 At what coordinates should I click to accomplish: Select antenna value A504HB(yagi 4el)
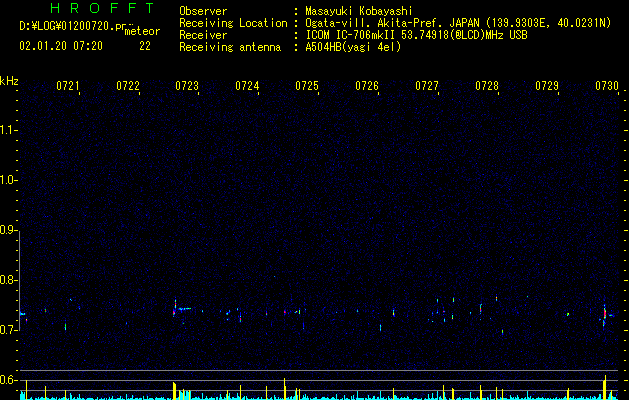point(353,47)
